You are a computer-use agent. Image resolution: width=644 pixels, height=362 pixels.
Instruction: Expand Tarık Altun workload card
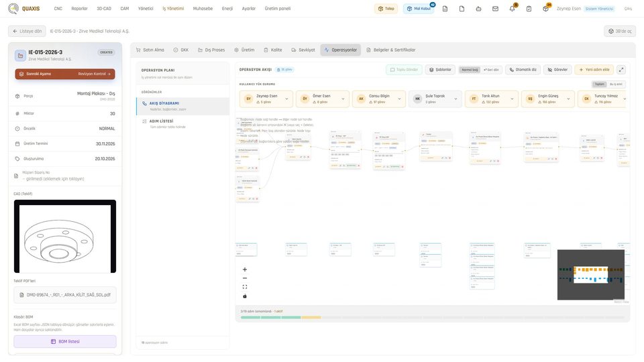512,99
